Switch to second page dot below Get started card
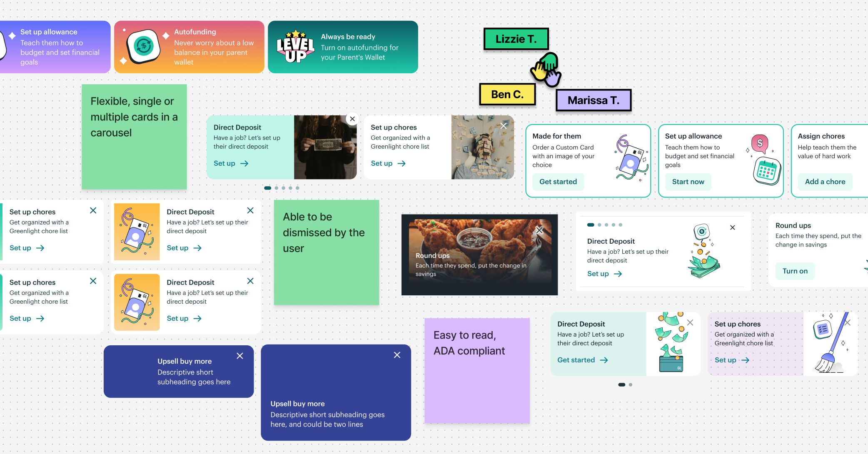Screen dimensions: 868x454 point(631,384)
